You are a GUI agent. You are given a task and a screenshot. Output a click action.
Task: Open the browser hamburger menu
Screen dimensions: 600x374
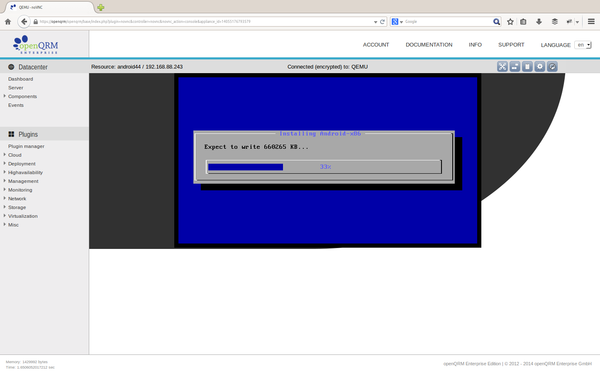pos(591,22)
